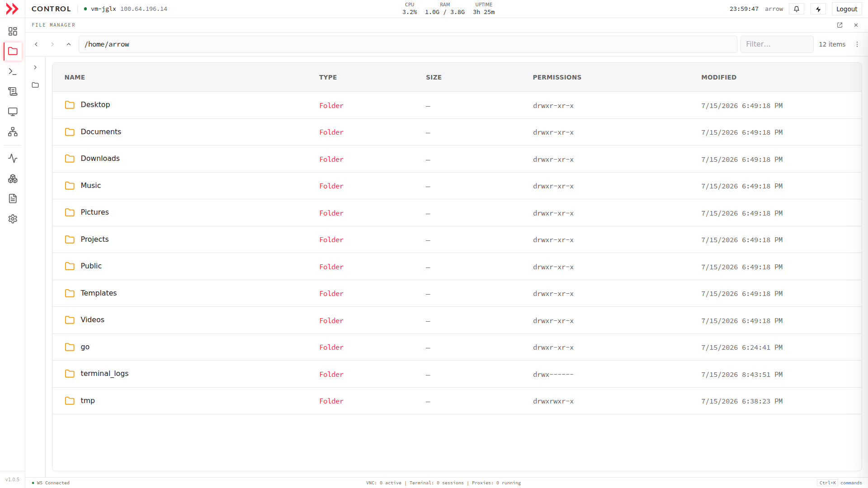Sort by the MODIFIED column header

click(x=719, y=77)
